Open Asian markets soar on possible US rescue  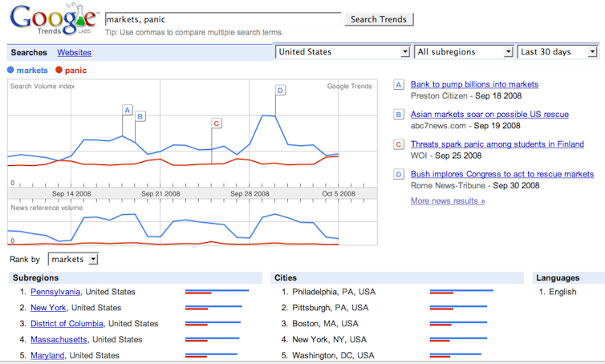(x=489, y=115)
